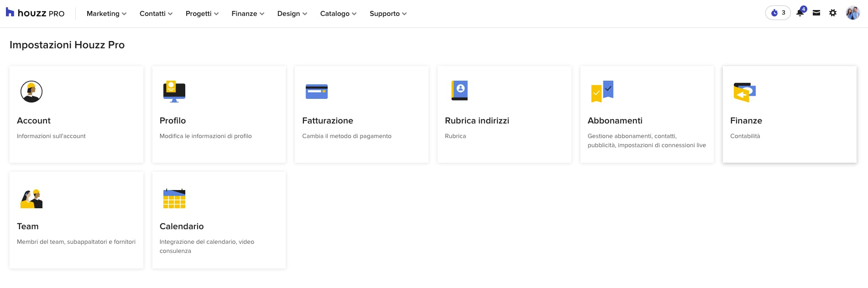
Task: Open the user profile avatar
Action: pos(852,13)
